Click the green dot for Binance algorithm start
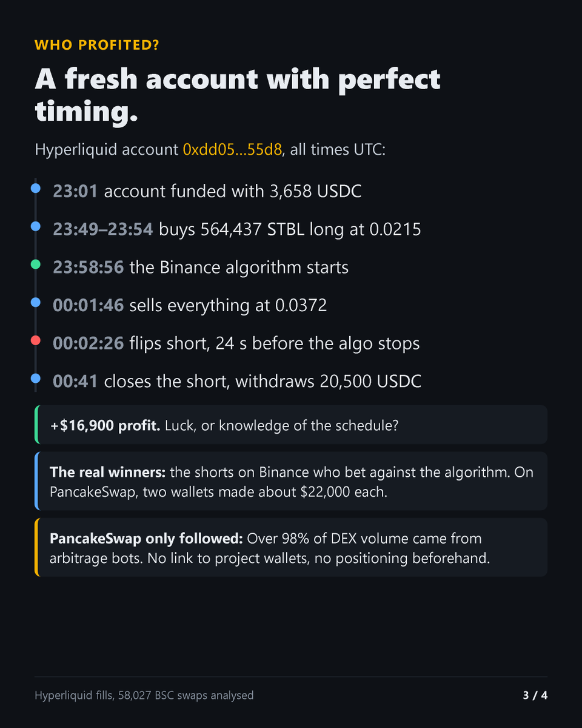 pos(35,265)
